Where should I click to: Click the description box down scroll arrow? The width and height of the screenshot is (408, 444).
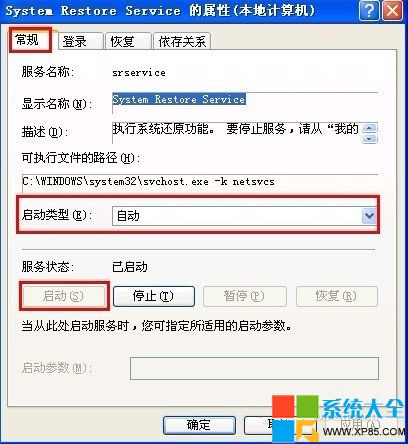370,138
